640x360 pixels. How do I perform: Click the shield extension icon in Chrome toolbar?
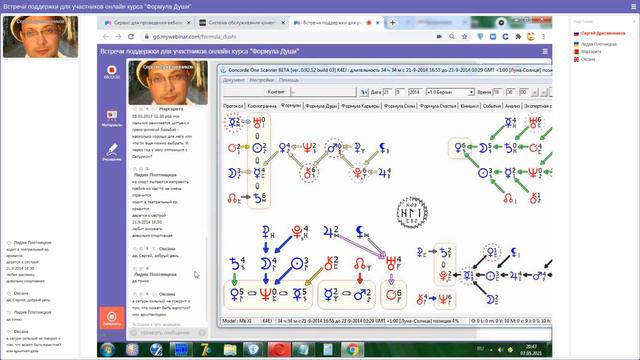[480, 37]
